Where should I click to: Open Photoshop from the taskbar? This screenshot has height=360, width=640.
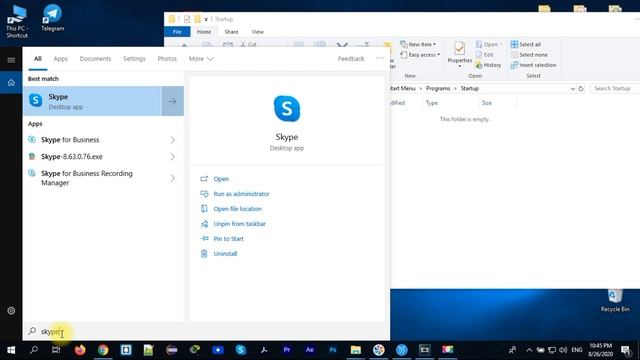point(333,350)
